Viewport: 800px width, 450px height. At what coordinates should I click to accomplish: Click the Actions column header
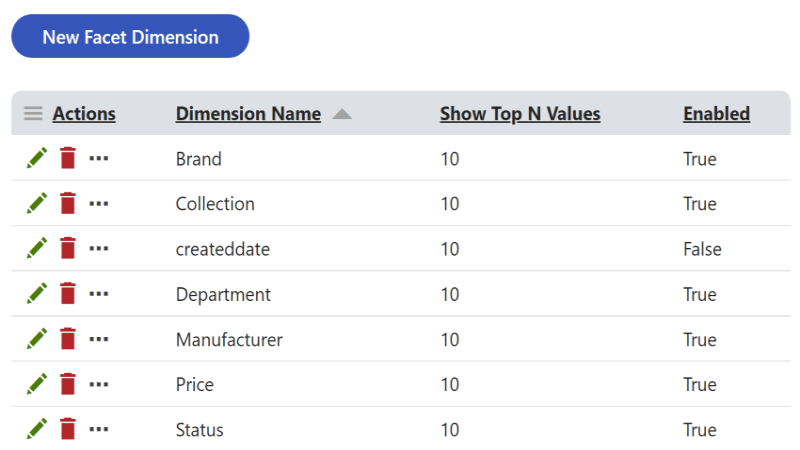[x=84, y=114]
